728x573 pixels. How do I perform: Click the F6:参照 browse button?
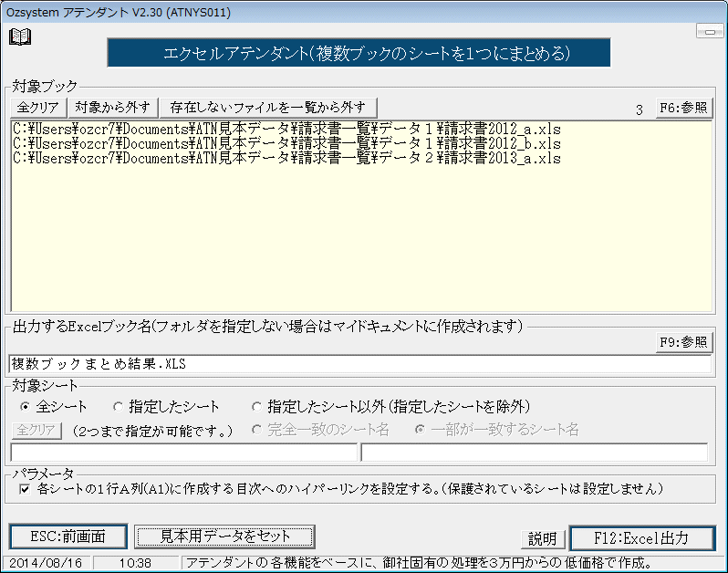point(683,108)
